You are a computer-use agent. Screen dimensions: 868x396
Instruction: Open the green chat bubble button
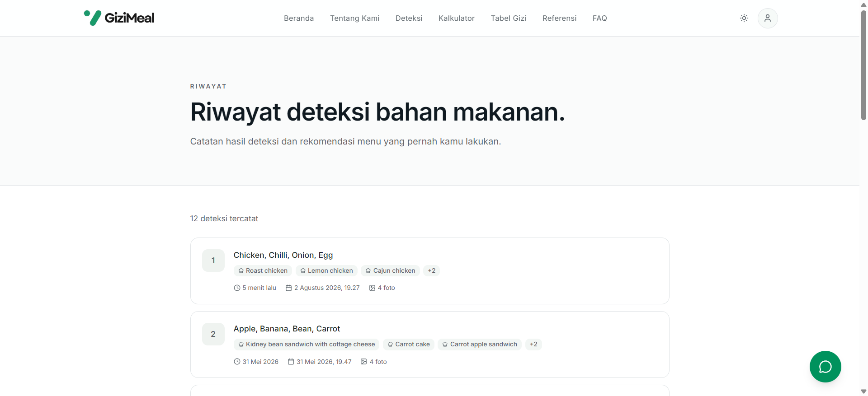(x=826, y=367)
